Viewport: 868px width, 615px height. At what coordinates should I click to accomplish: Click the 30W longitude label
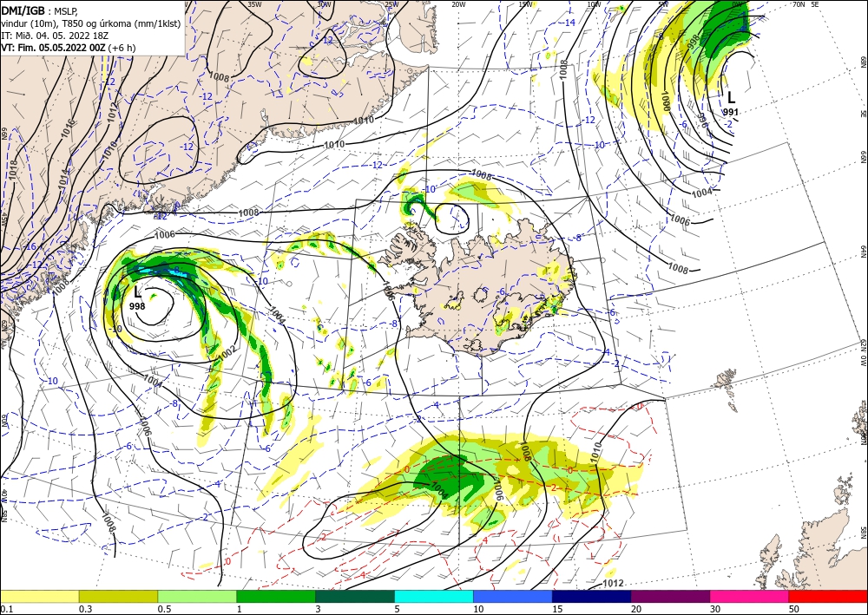tap(324, 4)
